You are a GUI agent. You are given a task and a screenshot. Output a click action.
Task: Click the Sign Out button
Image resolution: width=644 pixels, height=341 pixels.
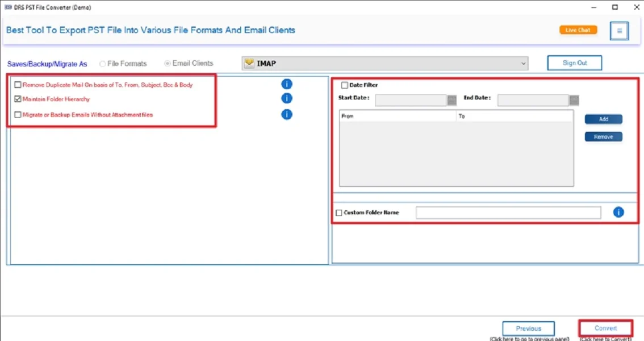pos(574,63)
